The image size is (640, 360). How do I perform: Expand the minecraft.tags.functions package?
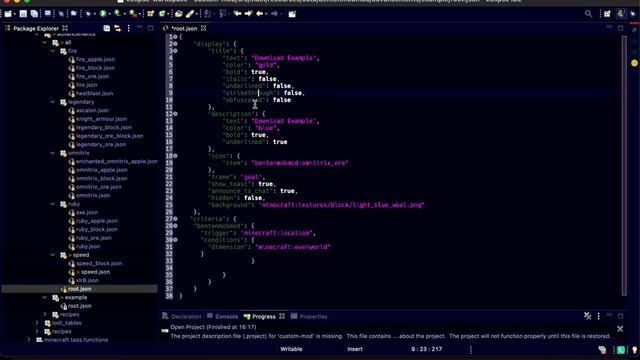pos(29,340)
